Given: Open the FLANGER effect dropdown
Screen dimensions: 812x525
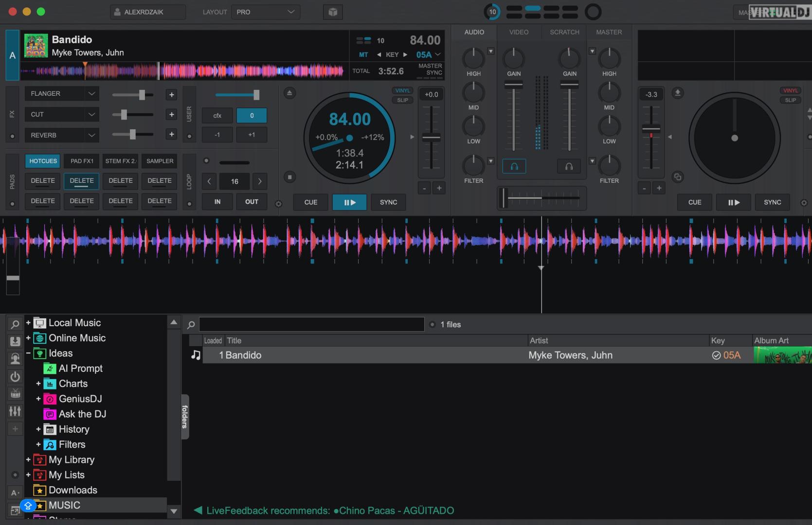Looking at the screenshot, I should [62, 94].
